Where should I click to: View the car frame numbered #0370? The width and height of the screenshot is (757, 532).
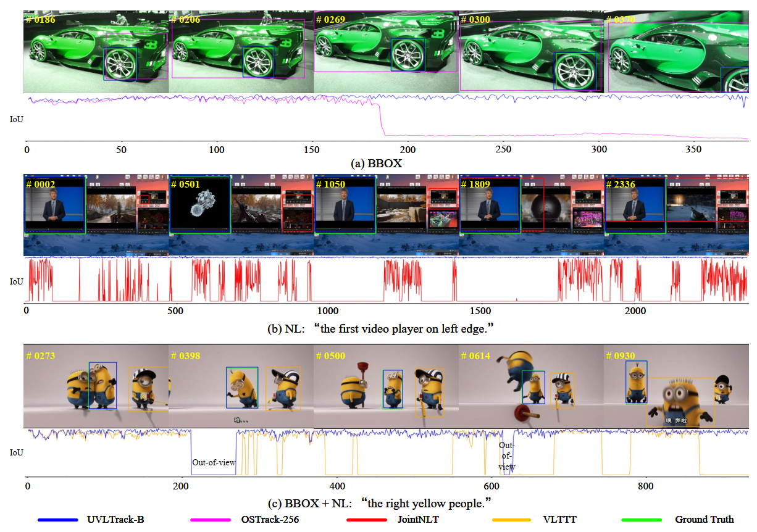pos(676,52)
